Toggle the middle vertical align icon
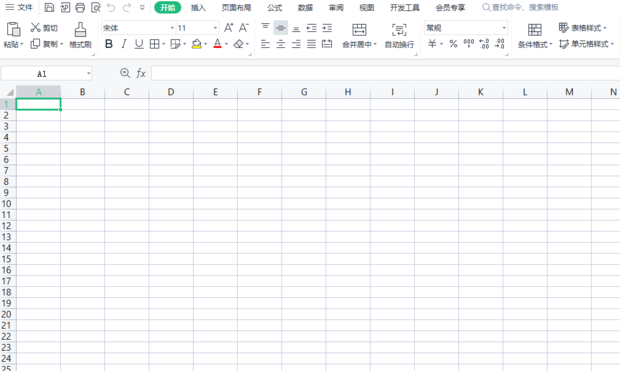 [x=281, y=28]
